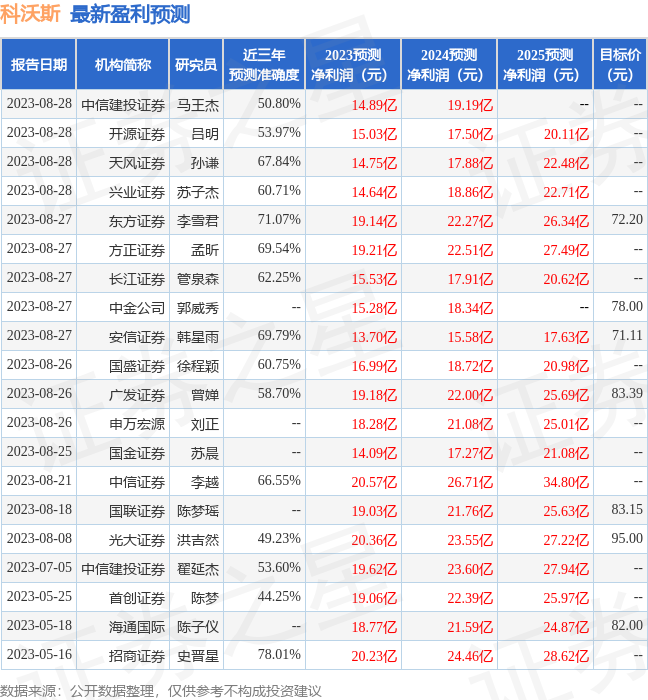
Task: Click report date 2023-08-21
Action: 39,480
